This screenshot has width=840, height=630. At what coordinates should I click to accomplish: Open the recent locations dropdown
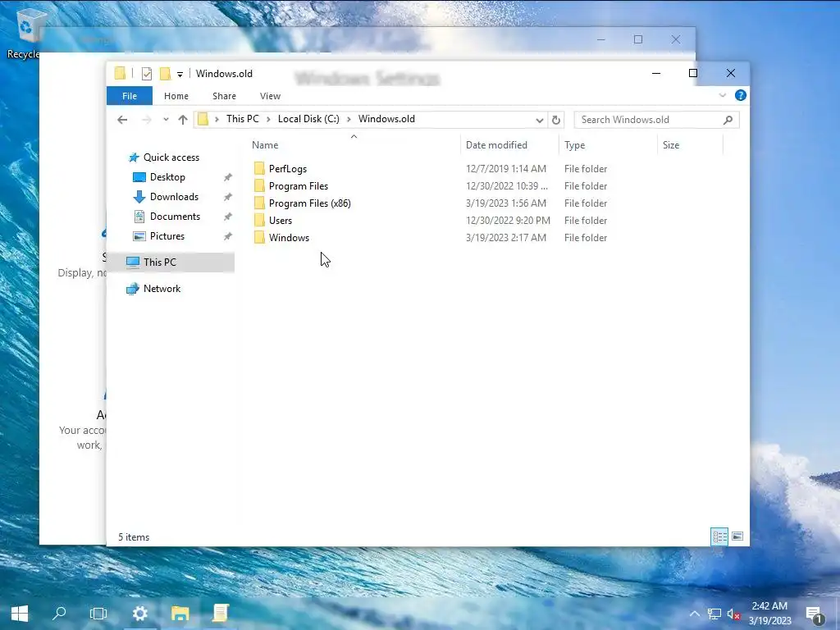point(166,120)
